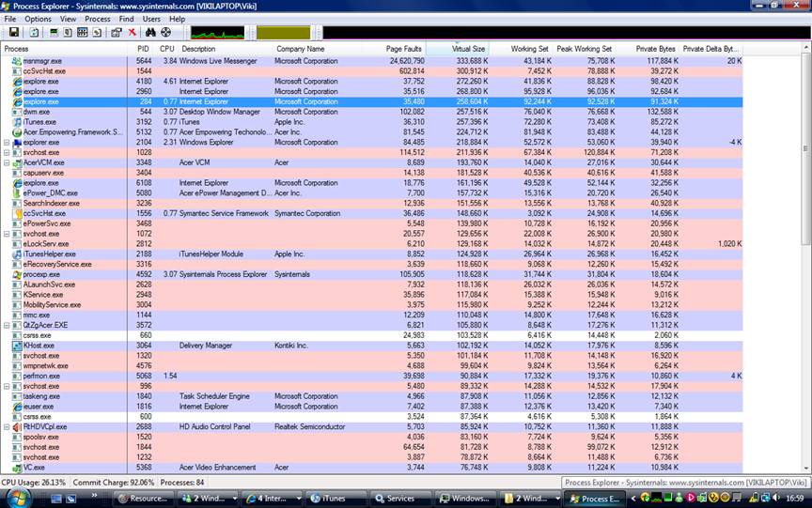Open the Help menu
The height and width of the screenshot is (508, 812).
177,19
